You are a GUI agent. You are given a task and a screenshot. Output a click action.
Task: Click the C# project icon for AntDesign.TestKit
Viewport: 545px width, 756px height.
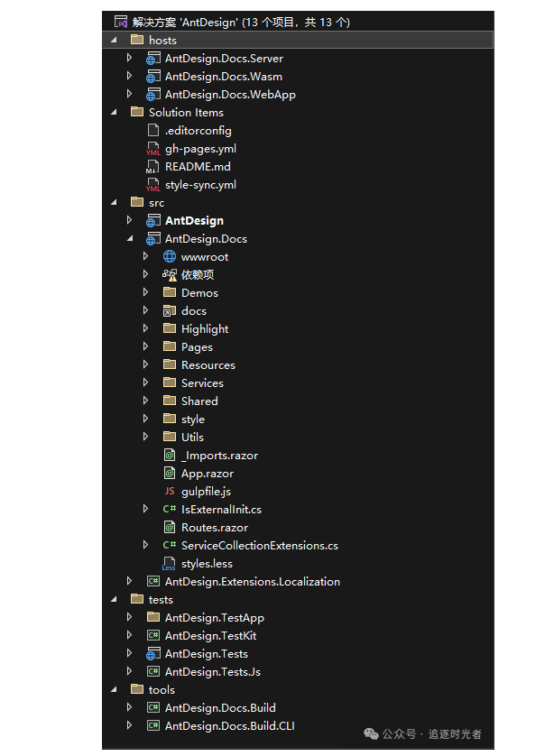click(x=152, y=636)
